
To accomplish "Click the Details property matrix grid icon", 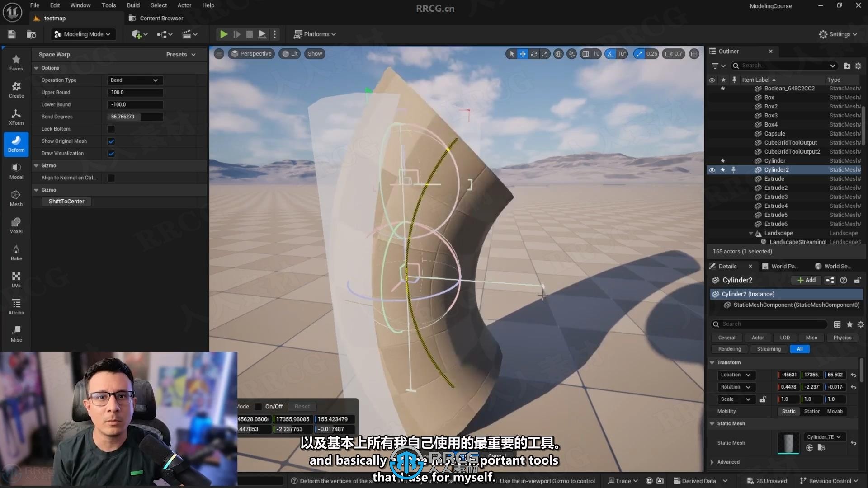I will click(x=837, y=324).
